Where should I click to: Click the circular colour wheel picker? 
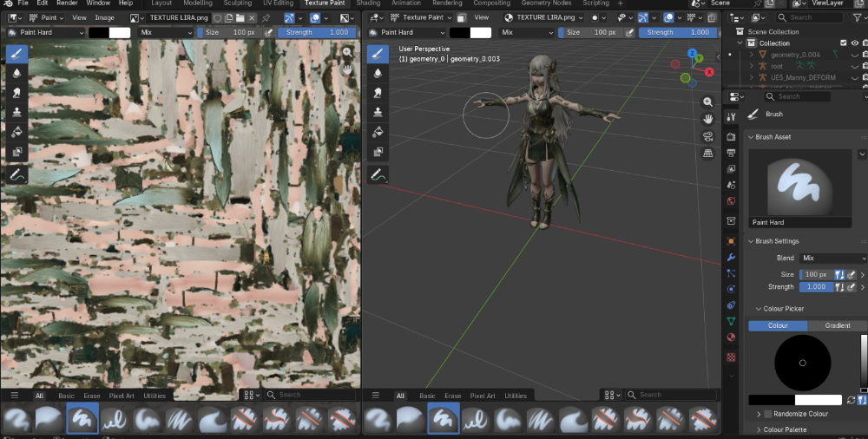pyautogui.click(x=802, y=363)
